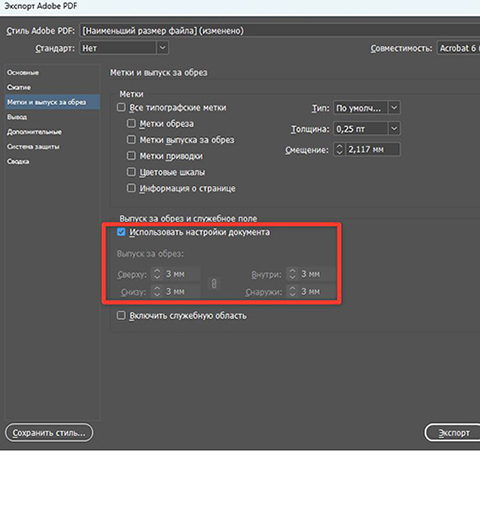This screenshot has height=530, width=480.
Task: Enable Информация о странице checkbox
Action: [131, 188]
